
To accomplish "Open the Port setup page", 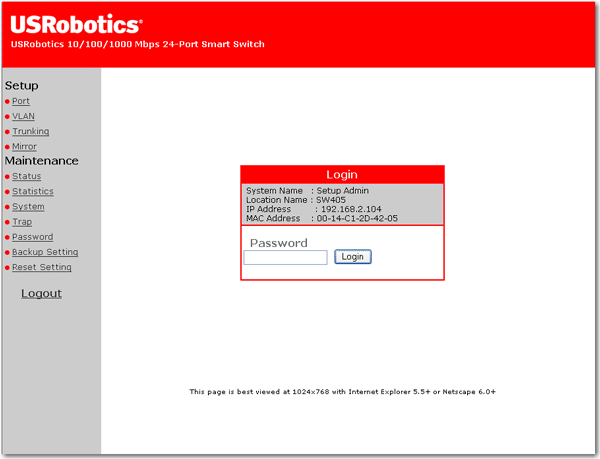I will 21,101.
